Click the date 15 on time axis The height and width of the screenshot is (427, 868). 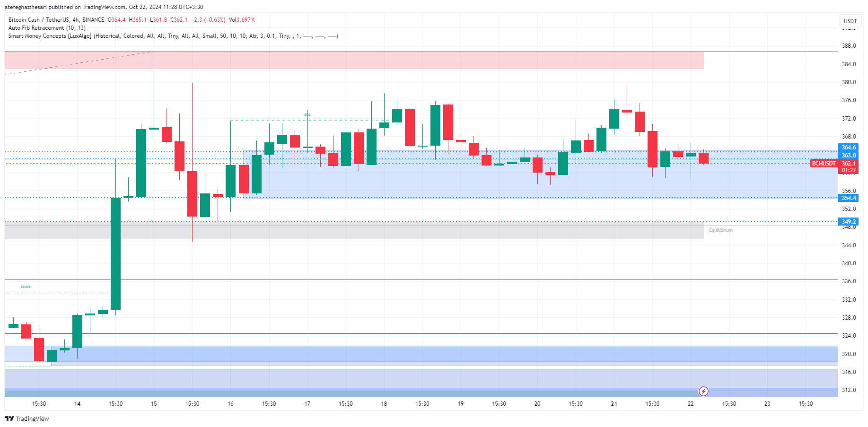154,404
